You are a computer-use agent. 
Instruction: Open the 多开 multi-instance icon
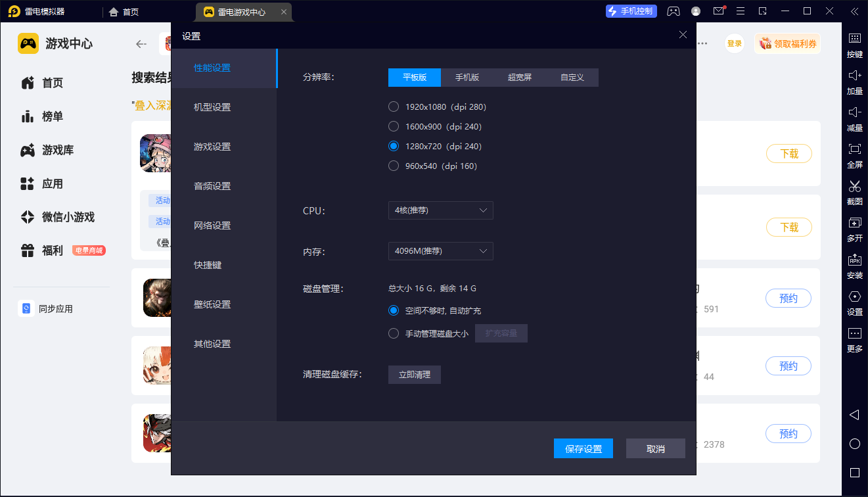[854, 223]
